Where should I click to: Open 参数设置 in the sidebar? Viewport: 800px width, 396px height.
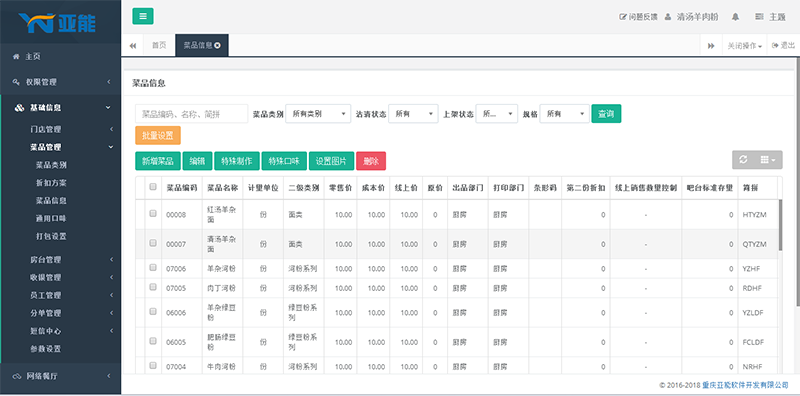(x=46, y=349)
